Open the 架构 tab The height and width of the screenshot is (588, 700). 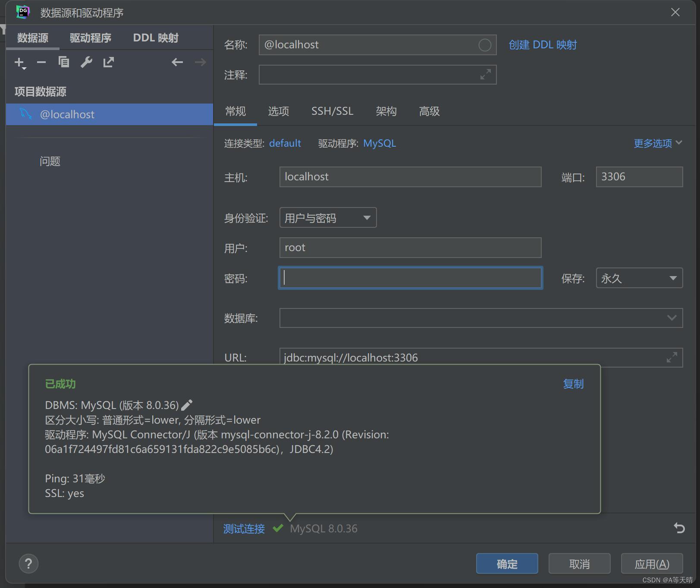(386, 111)
